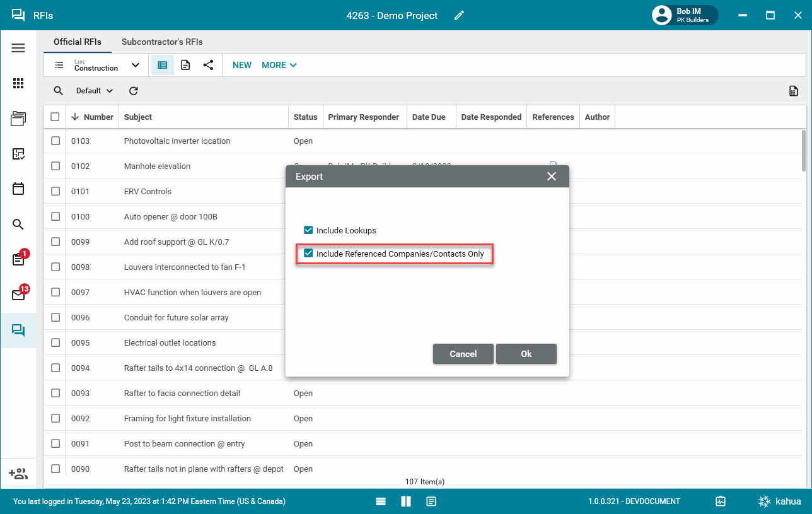Open tasks icon with 1 badge
Image resolution: width=812 pixels, height=514 pixels.
click(x=18, y=259)
